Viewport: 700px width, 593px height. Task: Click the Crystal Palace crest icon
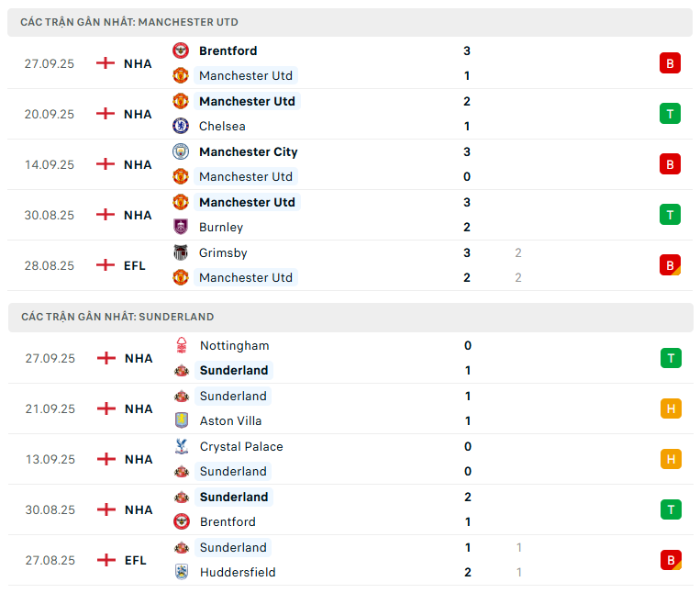[x=182, y=446]
